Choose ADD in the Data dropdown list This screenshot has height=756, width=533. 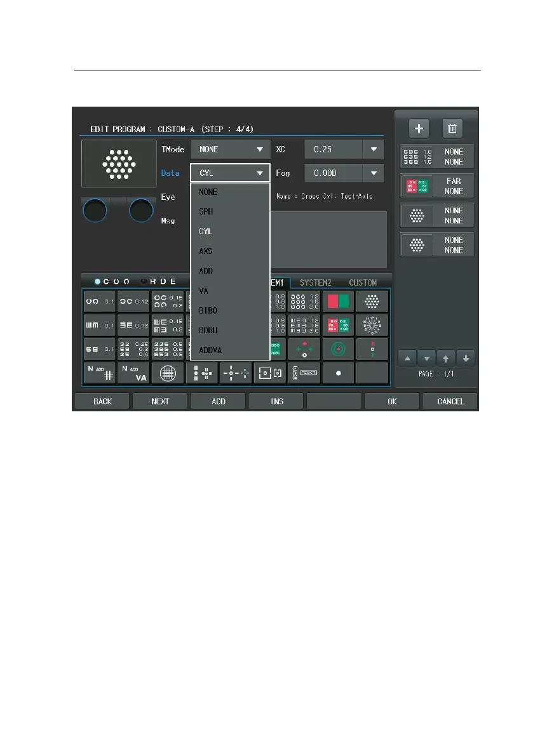click(x=230, y=271)
